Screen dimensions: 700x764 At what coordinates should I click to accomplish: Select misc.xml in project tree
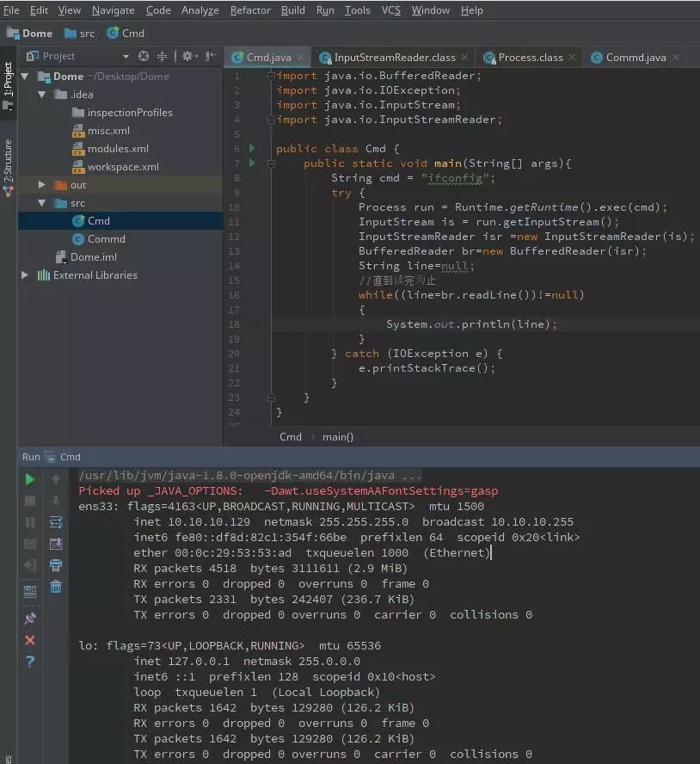[108, 131]
